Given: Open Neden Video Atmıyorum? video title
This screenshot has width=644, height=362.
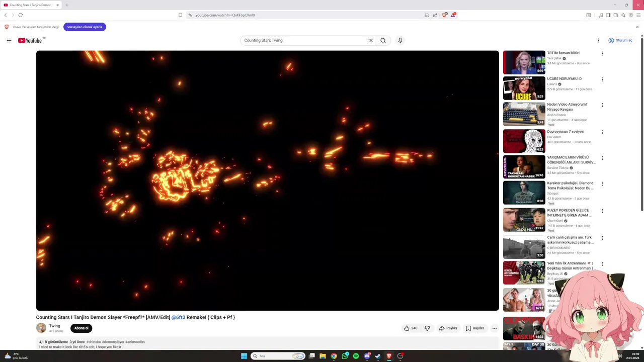Looking at the screenshot, I should click(567, 107).
